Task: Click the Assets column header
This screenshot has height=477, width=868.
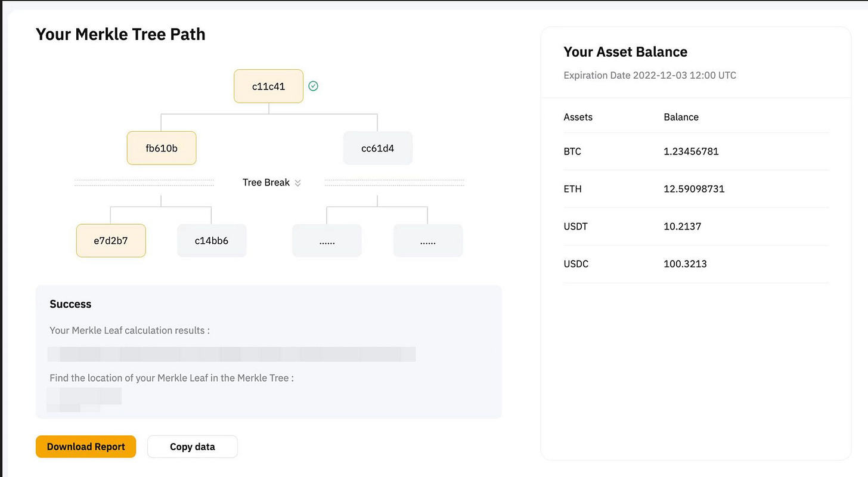Action: (578, 117)
